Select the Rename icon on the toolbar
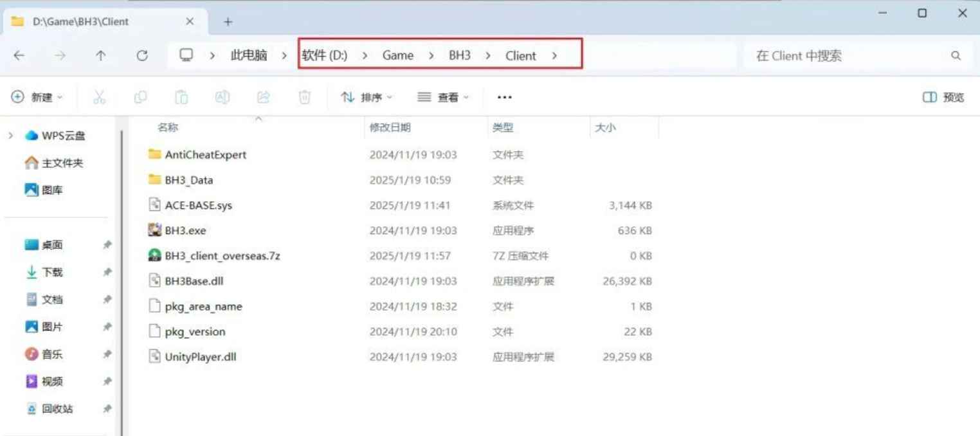The height and width of the screenshot is (436, 980). 222,96
